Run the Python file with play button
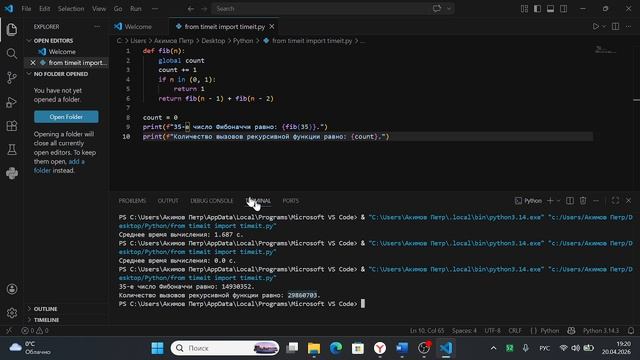The height and width of the screenshot is (360, 640). [x=596, y=27]
